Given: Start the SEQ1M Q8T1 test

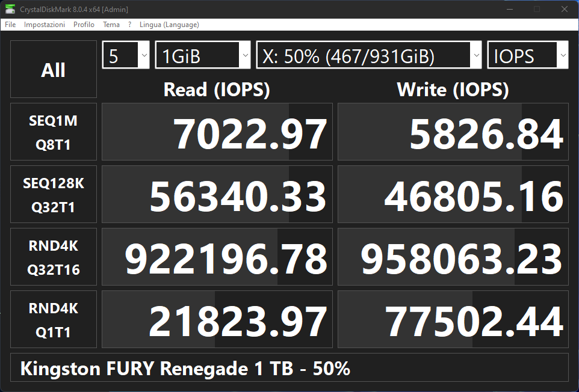Looking at the screenshot, I should coord(54,132).
